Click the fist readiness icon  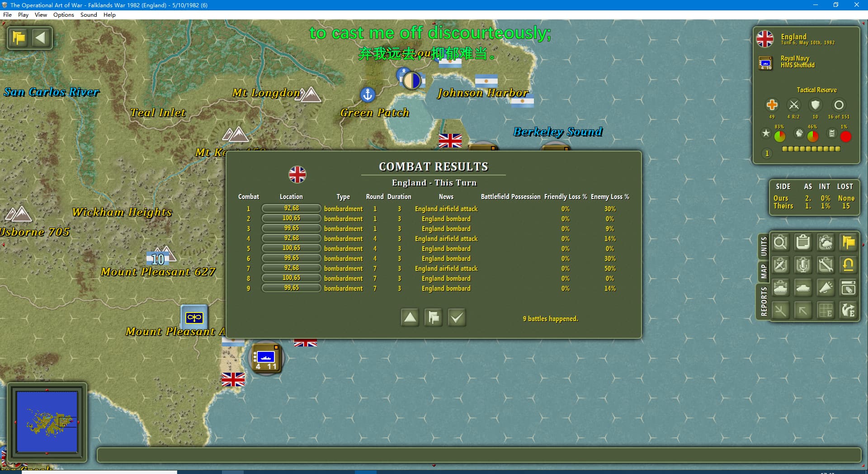[799, 133]
